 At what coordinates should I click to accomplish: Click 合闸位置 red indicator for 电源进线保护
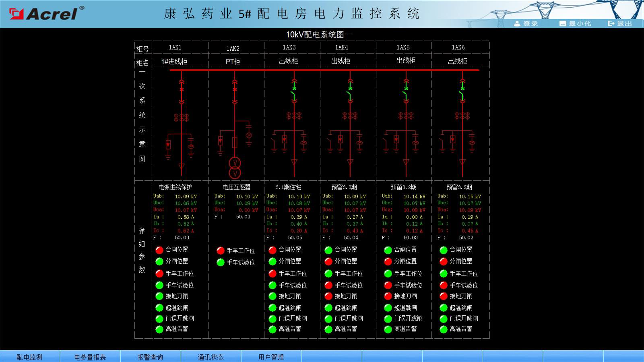tap(159, 250)
